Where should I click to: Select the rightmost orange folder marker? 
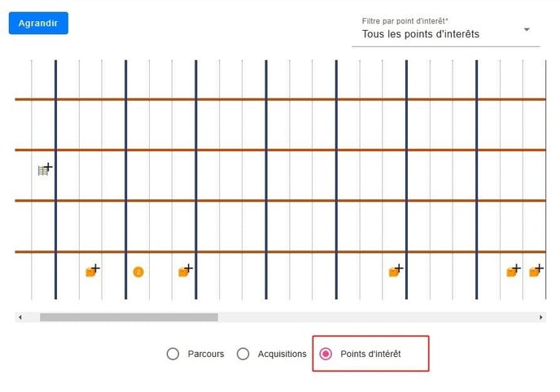[535, 272]
